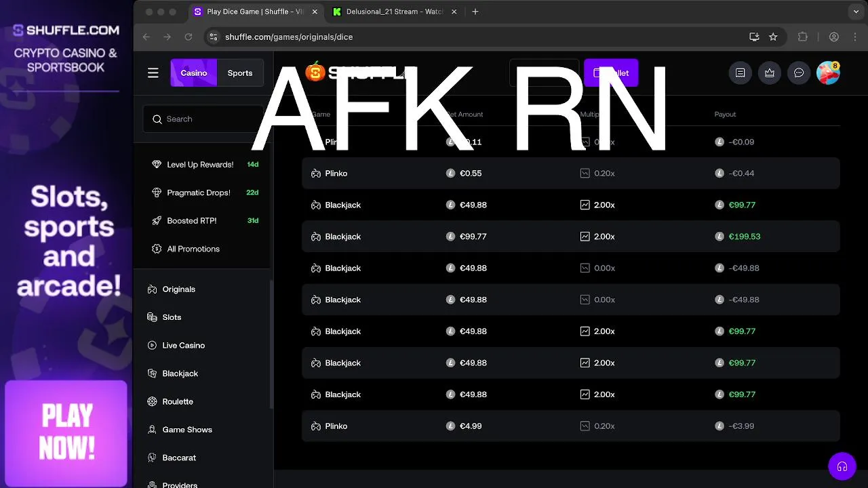Click the Blackjack row with payout €199.53

[x=571, y=237]
